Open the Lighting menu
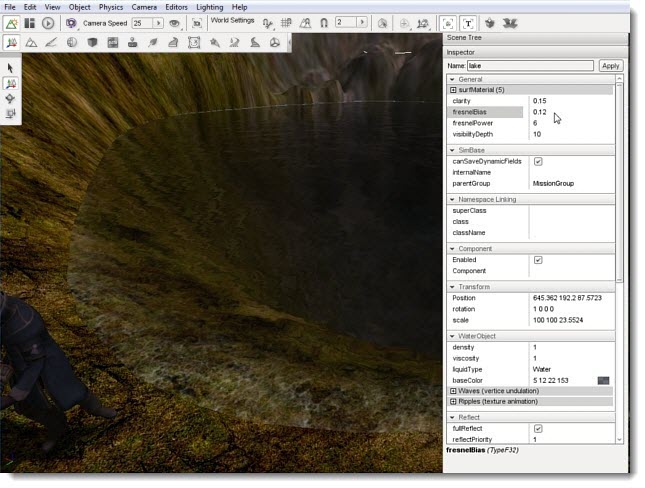The height and width of the screenshot is (488, 645). [210, 7]
